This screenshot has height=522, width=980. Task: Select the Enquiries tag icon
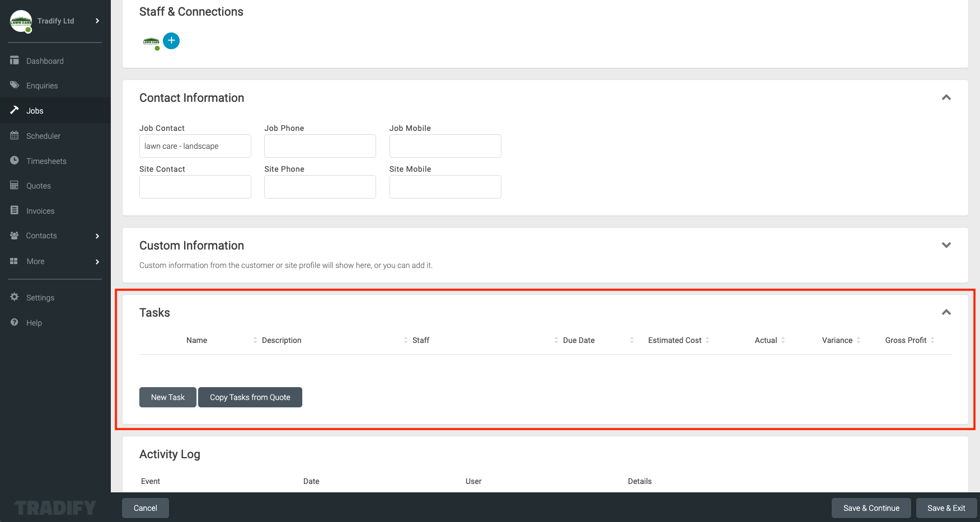tap(14, 85)
